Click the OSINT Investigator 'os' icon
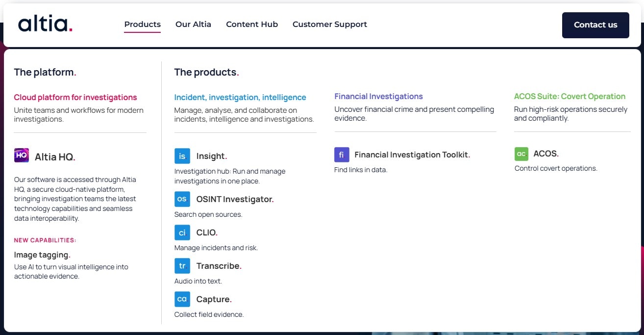 [182, 199]
